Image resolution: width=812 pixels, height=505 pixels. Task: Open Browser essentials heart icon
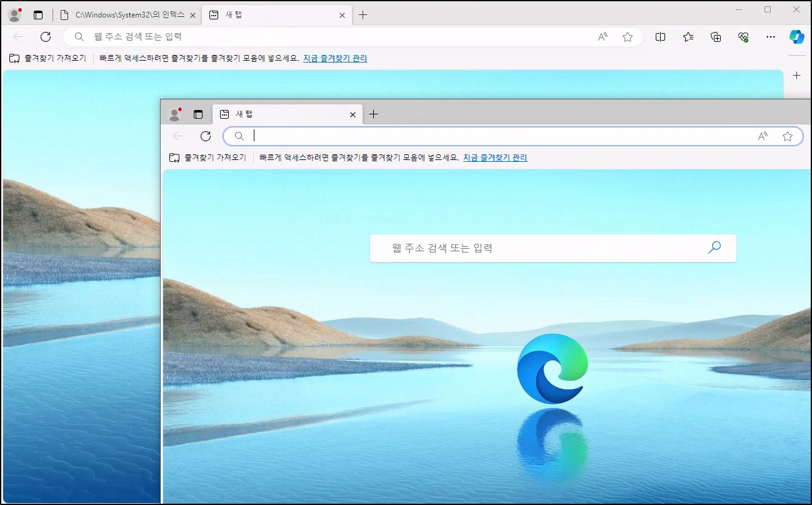pyautogui.click(x=743, y=37)
